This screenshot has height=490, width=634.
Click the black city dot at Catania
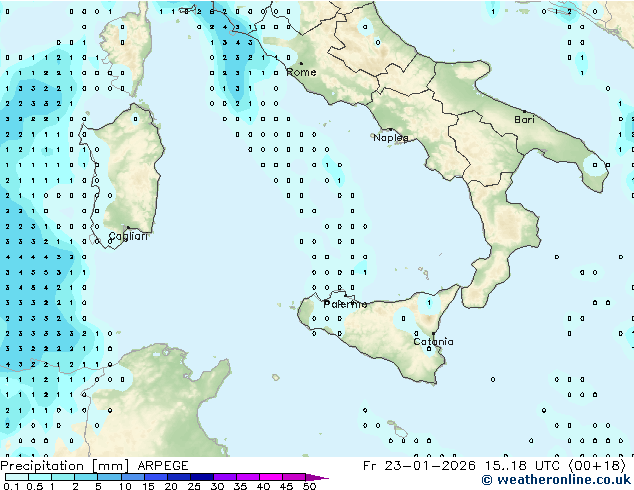pyautogui.click(x=433, y=334)
